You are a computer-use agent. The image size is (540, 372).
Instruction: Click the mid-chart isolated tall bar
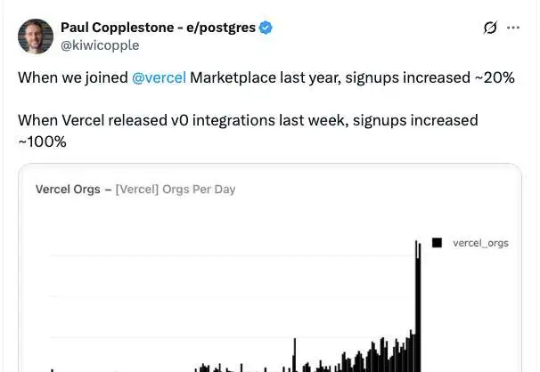[295, 355]
